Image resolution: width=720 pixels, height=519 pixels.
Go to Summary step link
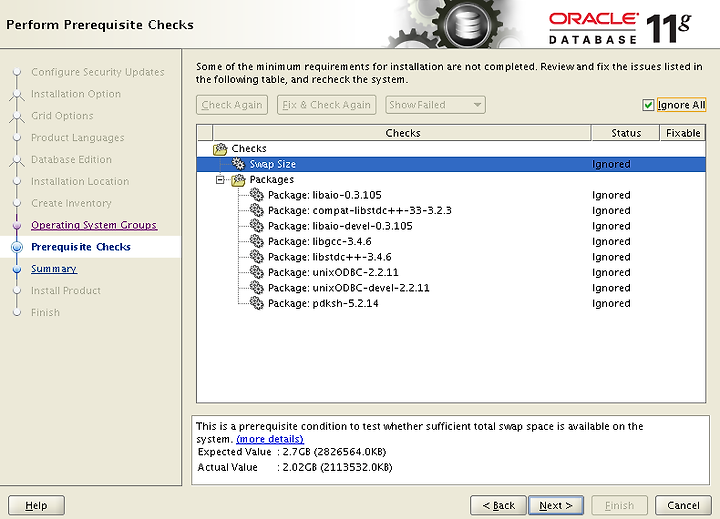click(x=54, y=269)
